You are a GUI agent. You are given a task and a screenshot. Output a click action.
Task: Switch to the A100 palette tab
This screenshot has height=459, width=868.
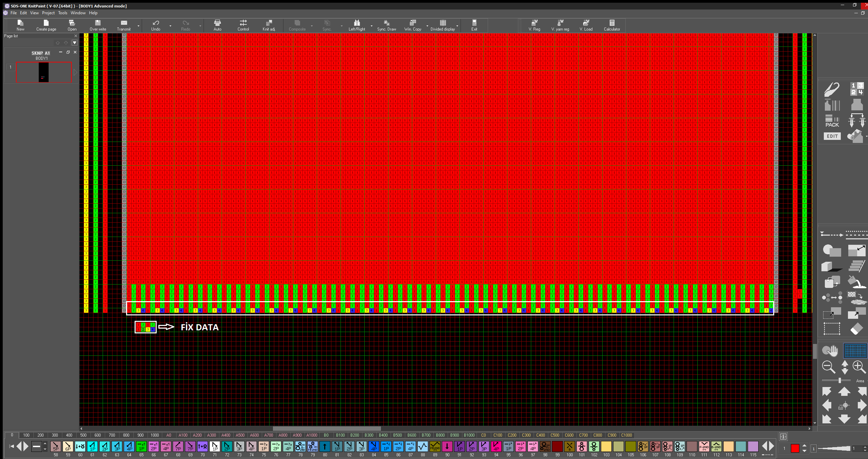[x=183, y=435]
